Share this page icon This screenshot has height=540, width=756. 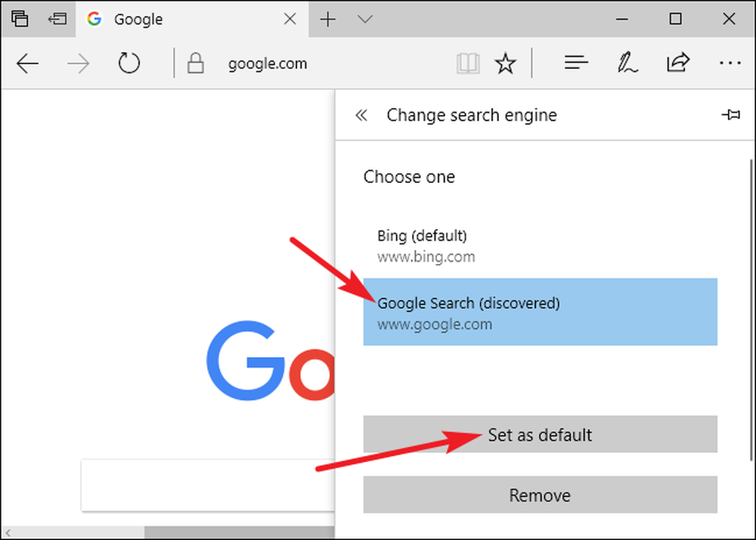(x=678, y=62)
